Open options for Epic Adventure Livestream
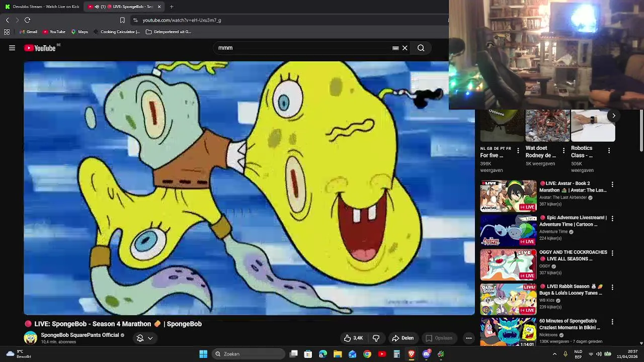This screenshot has height=362, width=644. click(612, 219)
